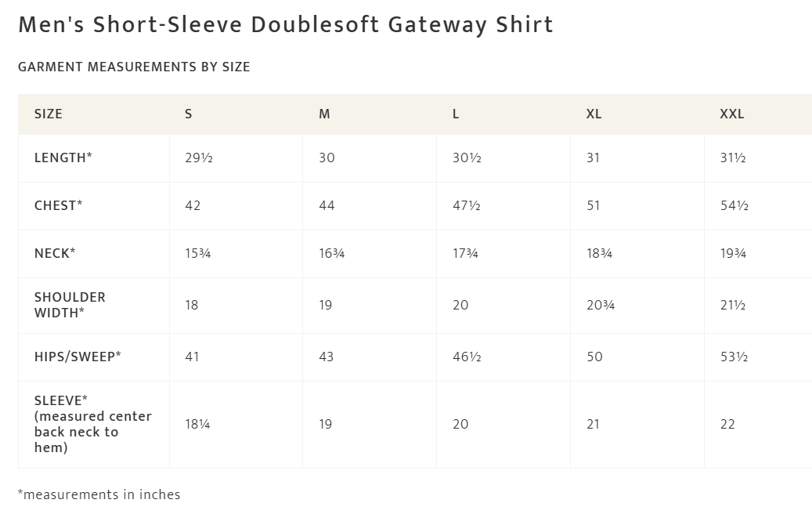Click the M size column header
The image size is (812, 525).
pos(324,114)
